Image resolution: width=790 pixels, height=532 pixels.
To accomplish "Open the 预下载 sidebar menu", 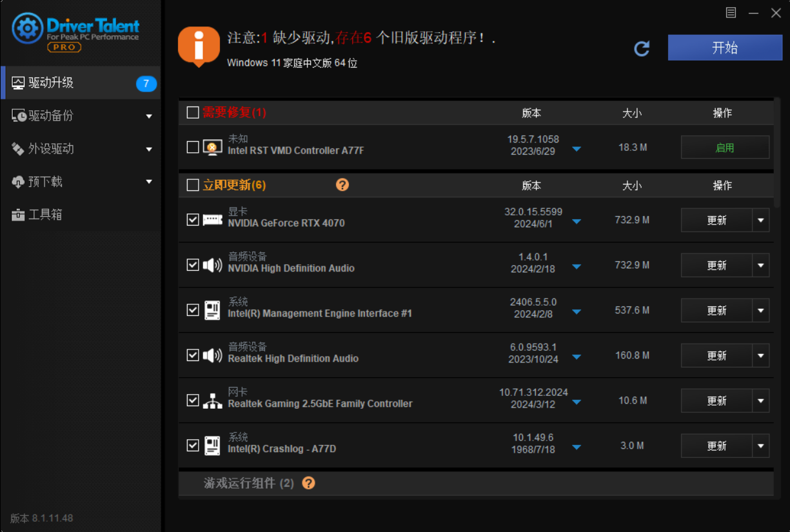I will tap(80, 182).
